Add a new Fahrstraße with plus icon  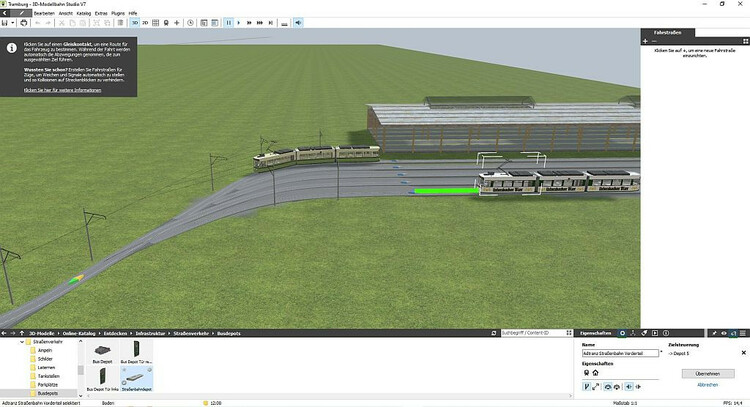[645, 41]
